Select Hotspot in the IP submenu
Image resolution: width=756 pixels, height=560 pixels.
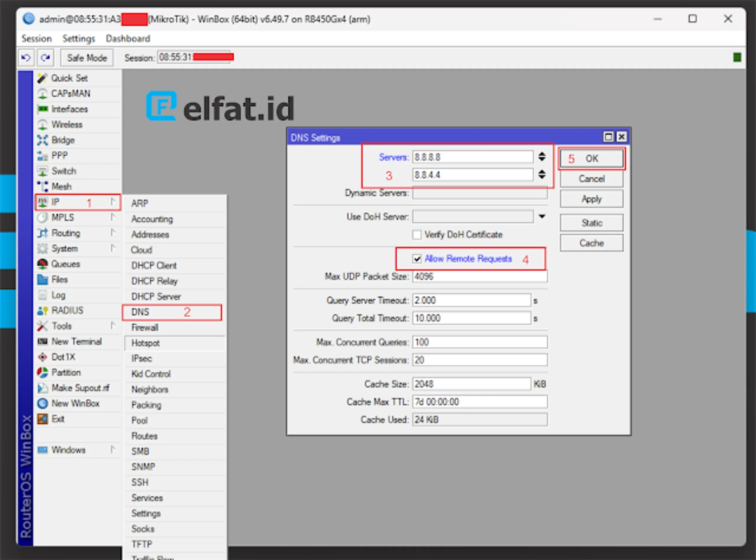pyautogui.click(x=175, y=343)
